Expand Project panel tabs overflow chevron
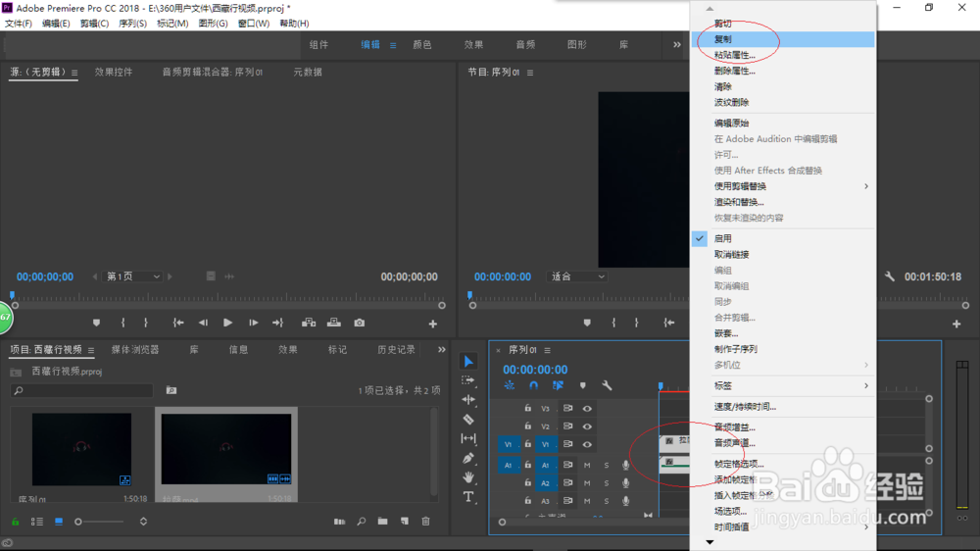Screen dimensions: 980x551 pyautogui.click(x=442, y=350)
